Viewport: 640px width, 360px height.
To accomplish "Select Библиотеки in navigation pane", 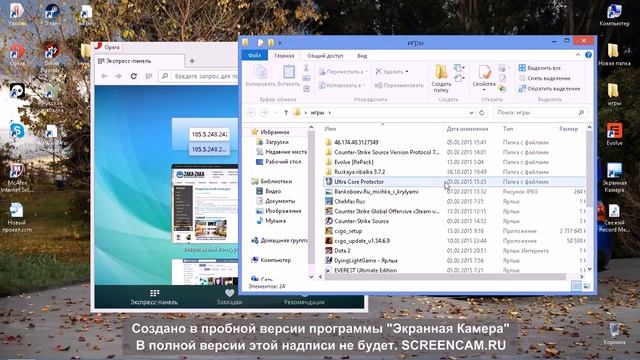I will click(x=272, y=181).
